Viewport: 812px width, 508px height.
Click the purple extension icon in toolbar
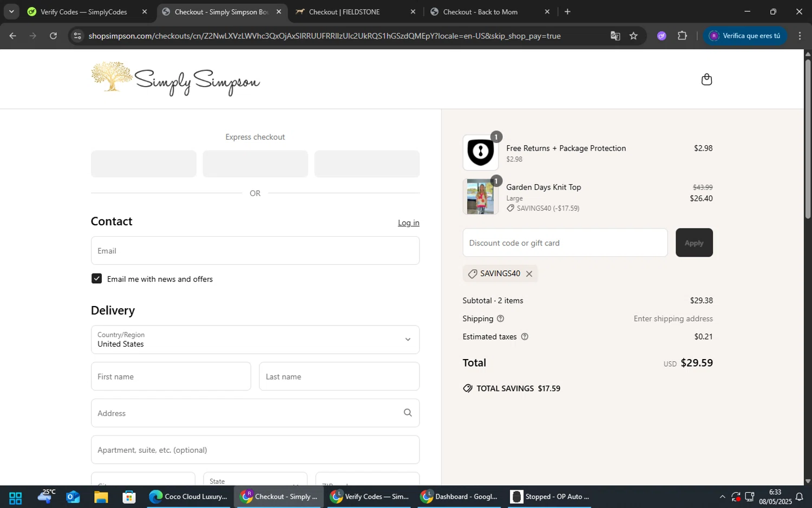click(662, 36)
